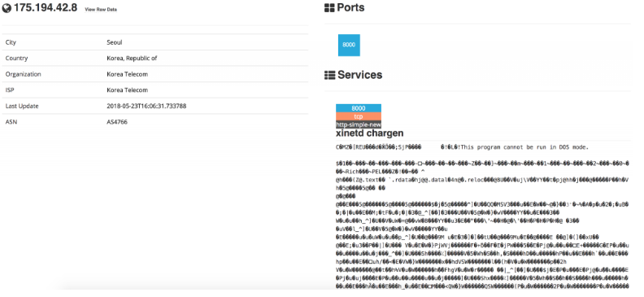Click the ASN label
Viewport: 644px width, 297px height.
click(11, 122)
